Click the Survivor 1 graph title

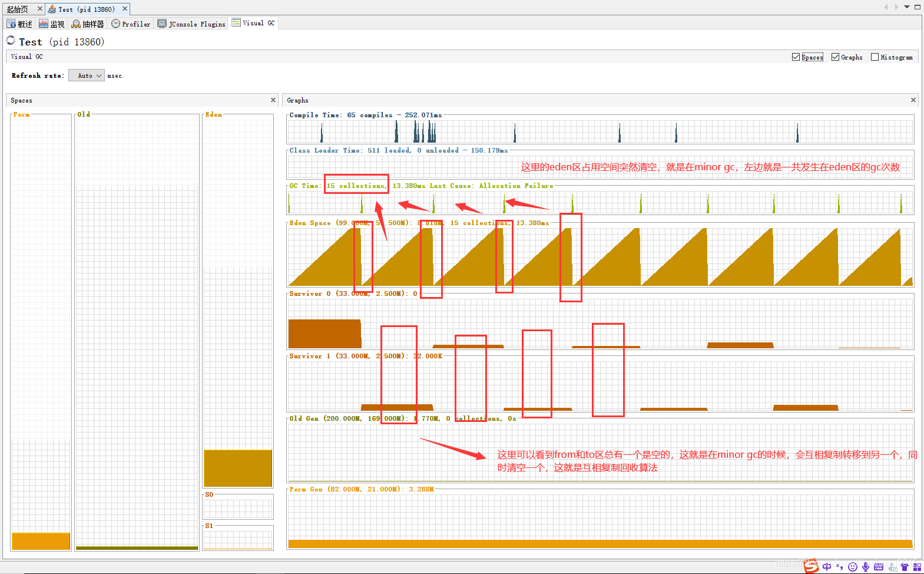tap(366, 356)
